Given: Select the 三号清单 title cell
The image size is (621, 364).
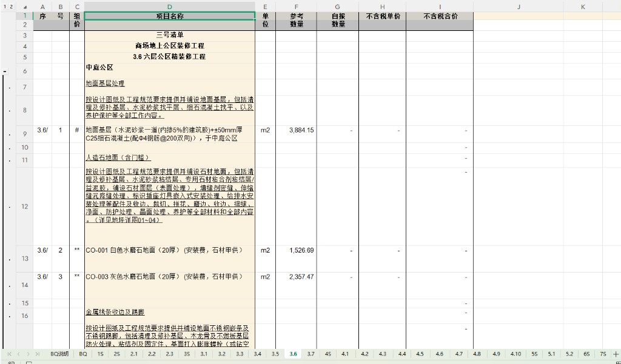Looking at the screenshot, I should [x=170, y=35].
